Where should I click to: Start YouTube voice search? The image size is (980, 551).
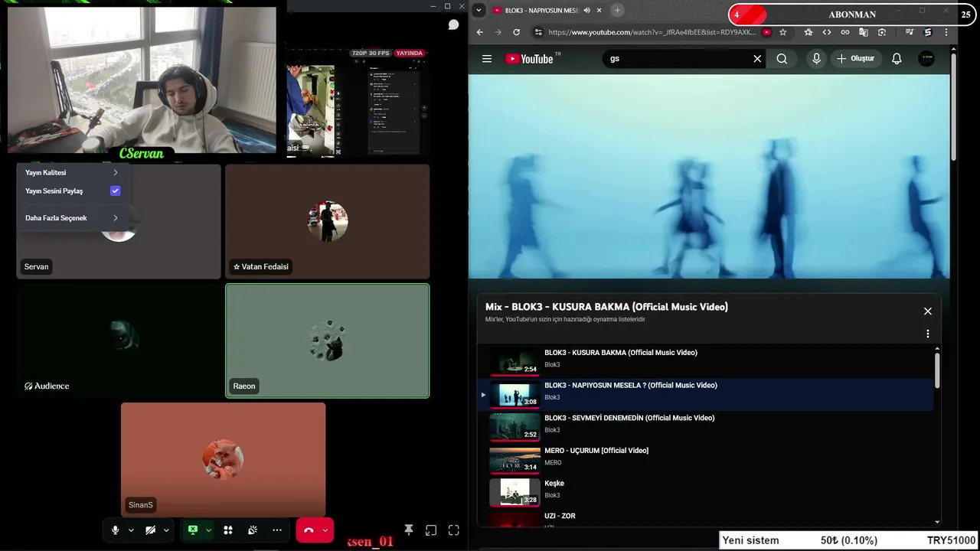816,59
